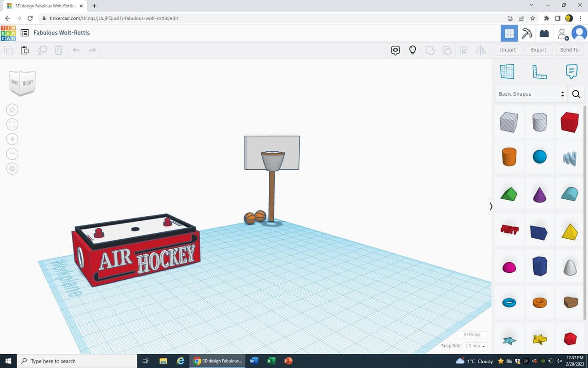This screenshot has height=368, width=588.
Task: Select the teal Round Roof shape
Action: pos(570,194)
